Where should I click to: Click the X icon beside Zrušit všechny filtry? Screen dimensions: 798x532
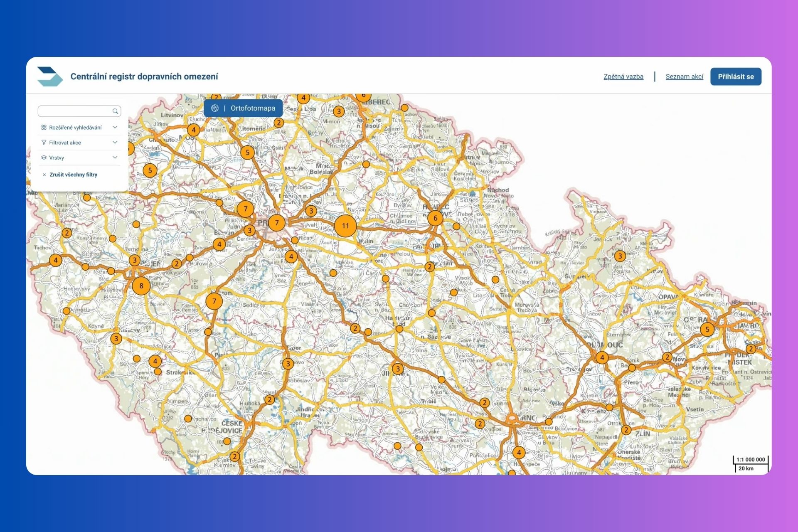pos(44,175)
